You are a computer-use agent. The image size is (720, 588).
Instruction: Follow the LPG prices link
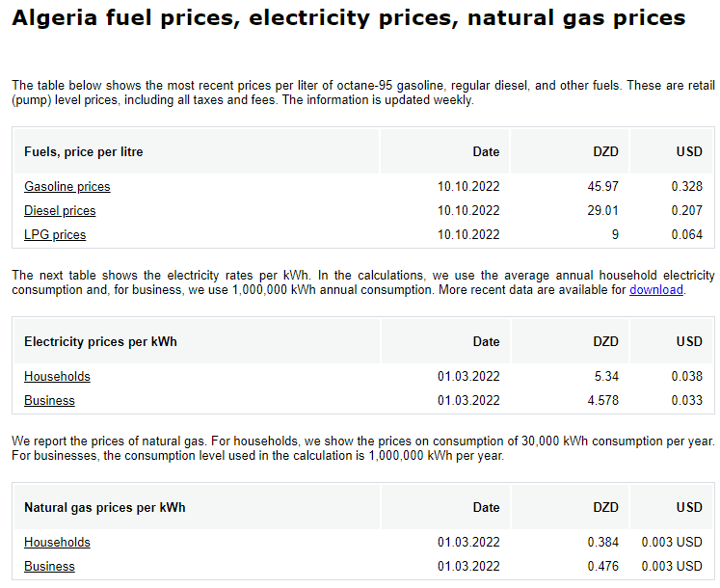(55, 235)
